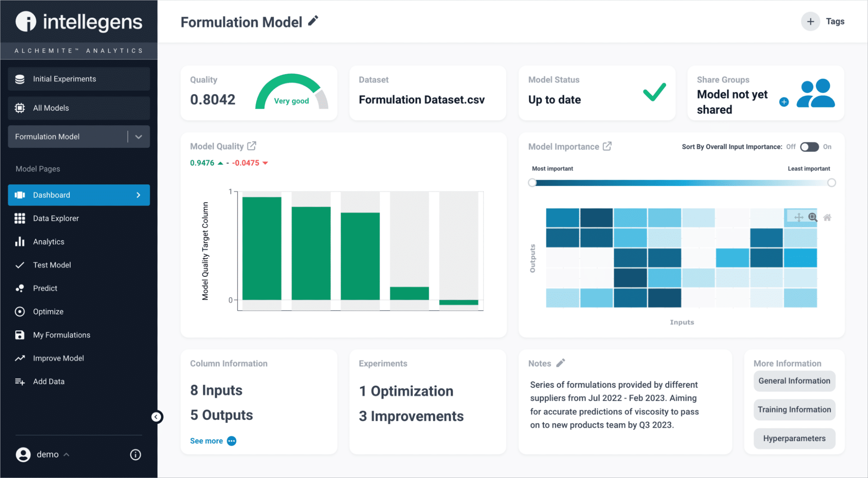
Task: Click the Predict dots icon
Action: 20,288
